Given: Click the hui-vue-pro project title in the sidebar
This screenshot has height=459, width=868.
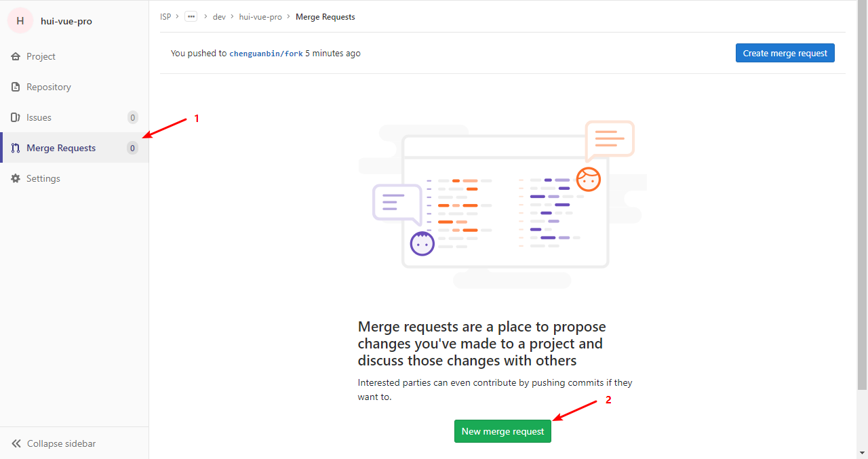Looking at the screenshot, I should coord(66,21).
